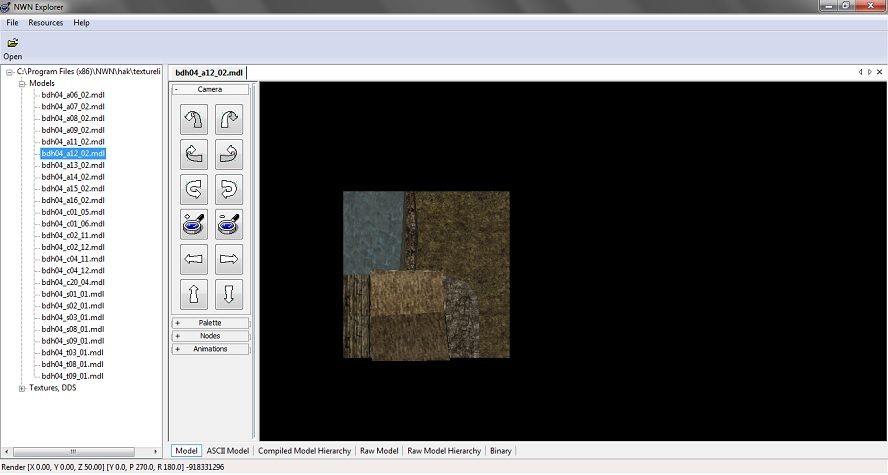Viewport: 888px width, 475px height.
Task: Click the Open folder toolbar icon
Action: [x=12, y=44]
